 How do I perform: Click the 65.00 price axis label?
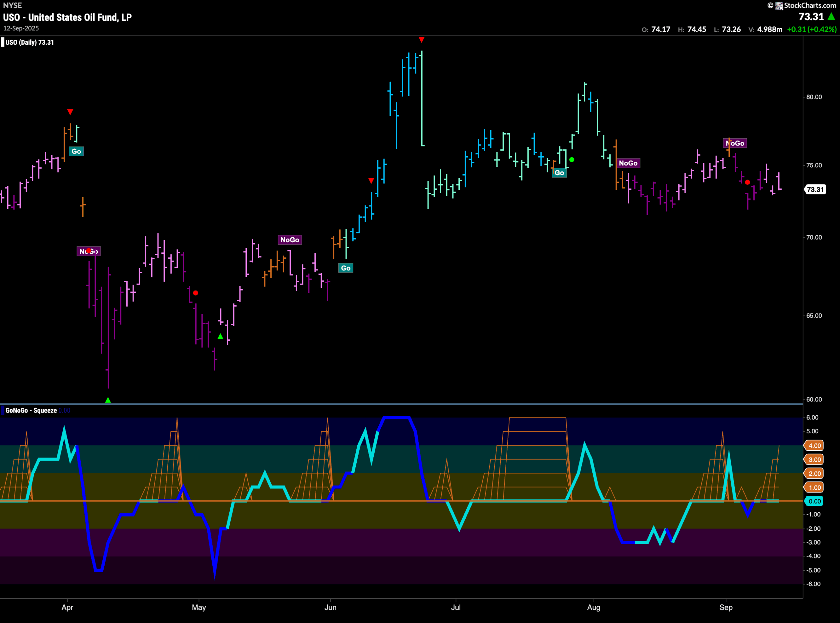814,316
